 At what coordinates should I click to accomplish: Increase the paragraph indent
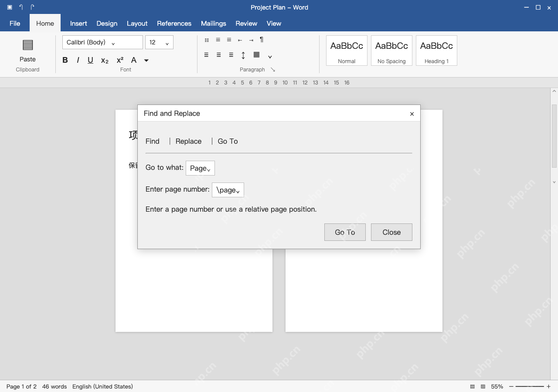[x=251, y=40]
